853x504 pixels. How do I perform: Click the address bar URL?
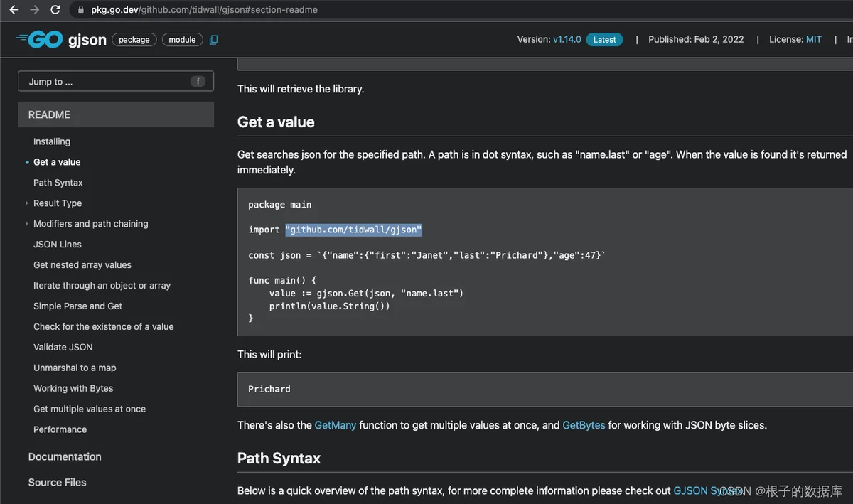(204, 10)
